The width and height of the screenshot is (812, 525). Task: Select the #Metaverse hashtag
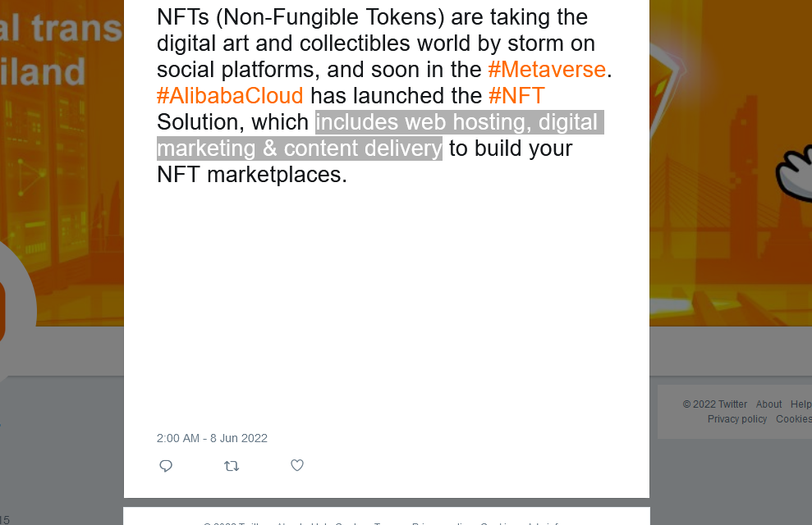547,70
